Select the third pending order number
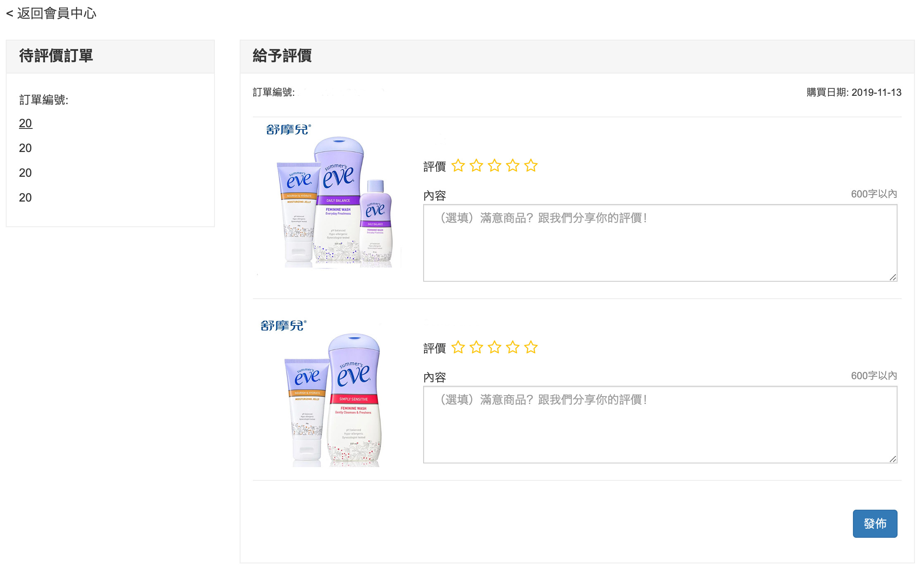Image resolution: width=924 pixels, height=570 pixels. coord(25,173)
